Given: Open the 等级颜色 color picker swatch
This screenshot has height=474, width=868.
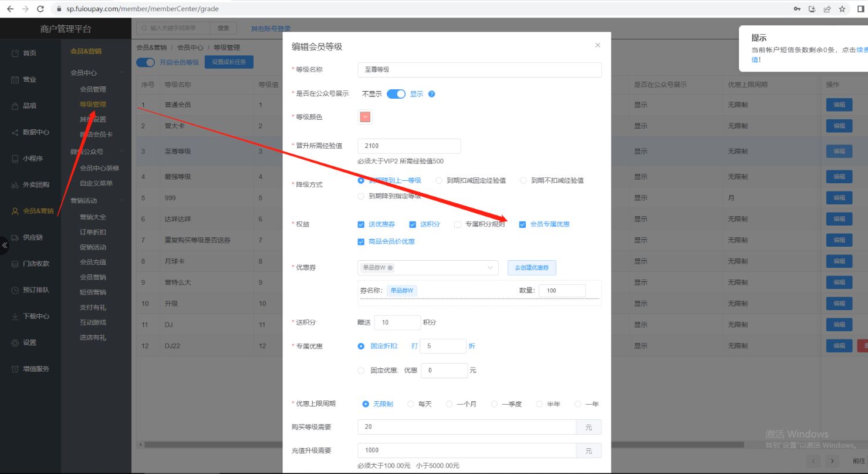Looking at the screenshot, I should [x=365, y=117].
